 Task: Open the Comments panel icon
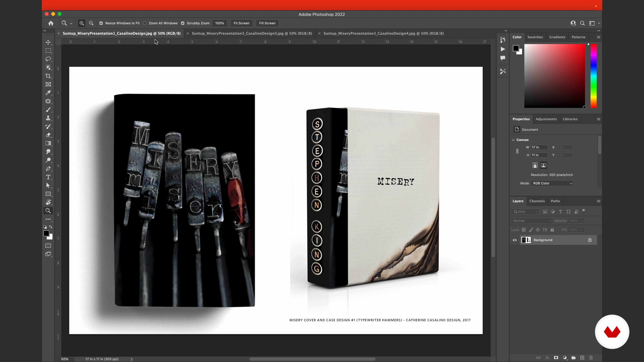[503, 58]
